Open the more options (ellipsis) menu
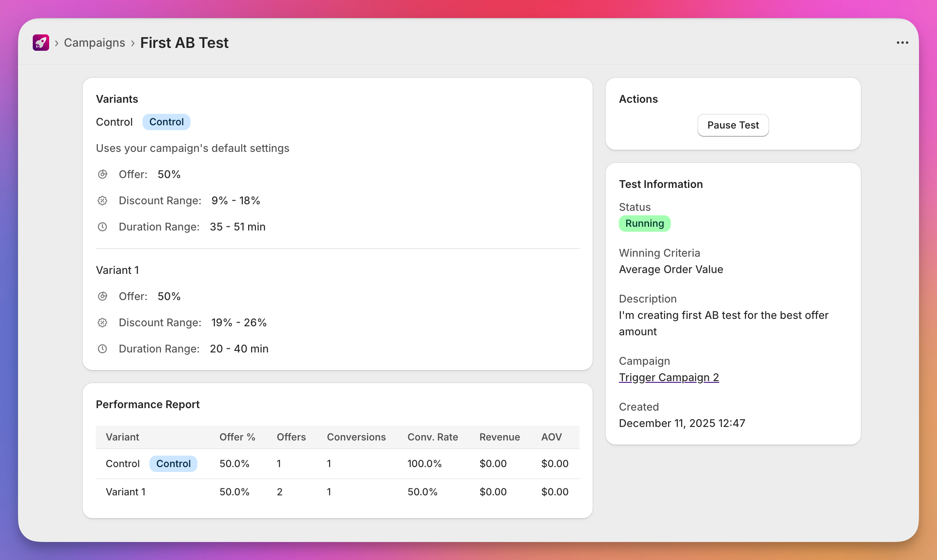 pos(903,42)
